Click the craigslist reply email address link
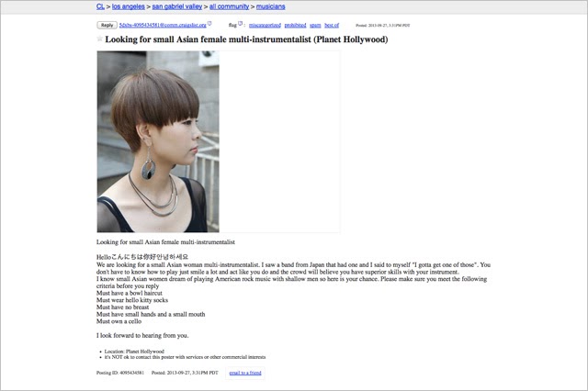The image size is (588, 391). pos(163,25)
